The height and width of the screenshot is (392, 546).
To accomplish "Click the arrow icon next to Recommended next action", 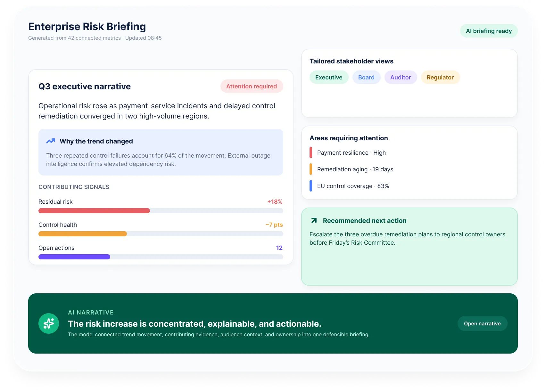I will 314,220.
